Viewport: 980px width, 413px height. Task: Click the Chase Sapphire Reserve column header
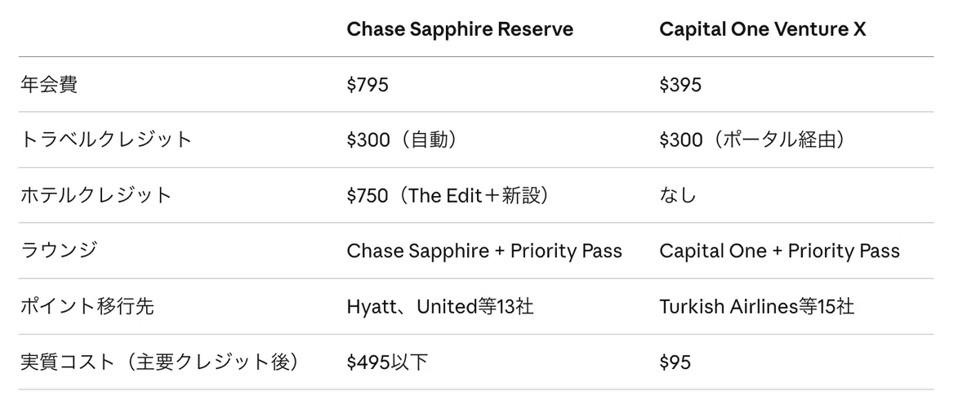460,29
